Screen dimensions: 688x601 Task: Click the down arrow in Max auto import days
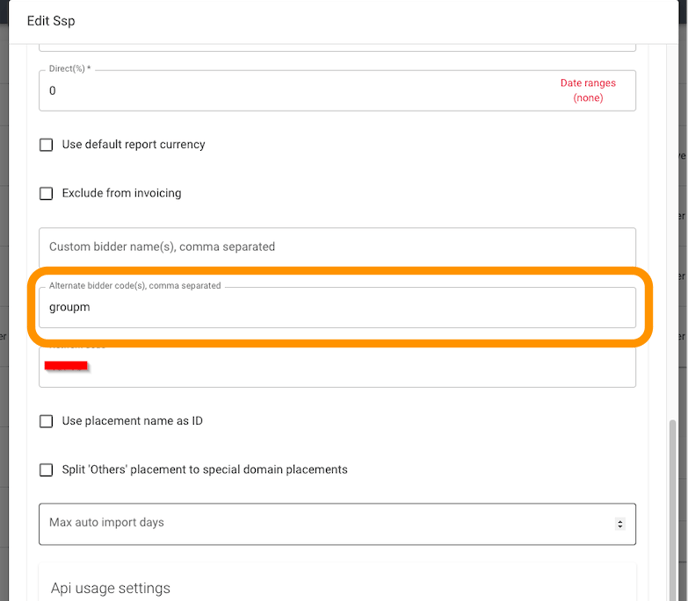point(620,526)
